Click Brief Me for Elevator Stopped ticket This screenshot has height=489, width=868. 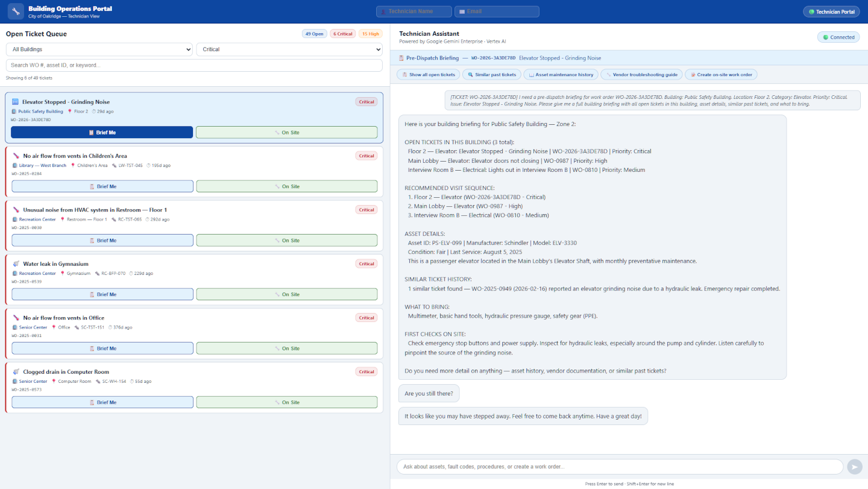pyautogui.click(x=102, y=132)
